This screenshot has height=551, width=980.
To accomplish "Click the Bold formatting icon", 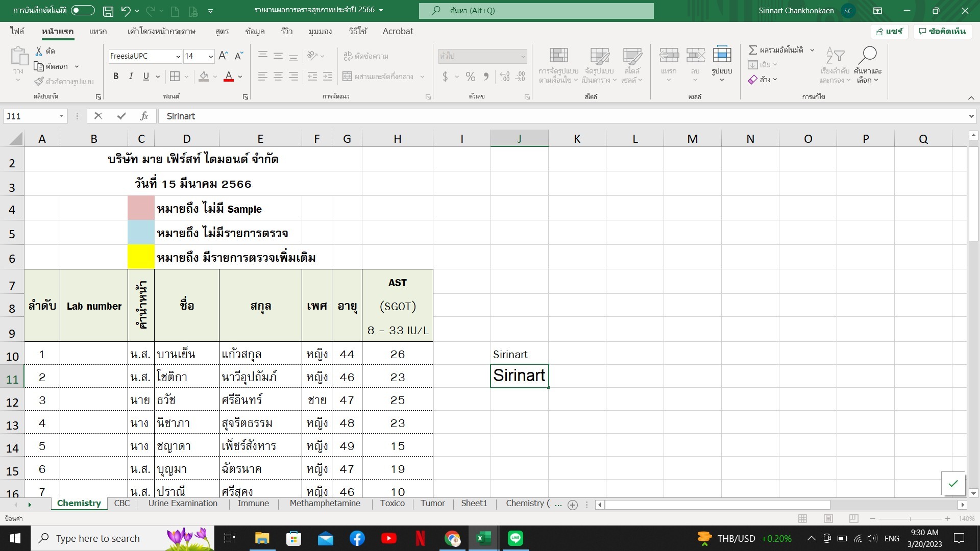I will click(x=116, y=77).
